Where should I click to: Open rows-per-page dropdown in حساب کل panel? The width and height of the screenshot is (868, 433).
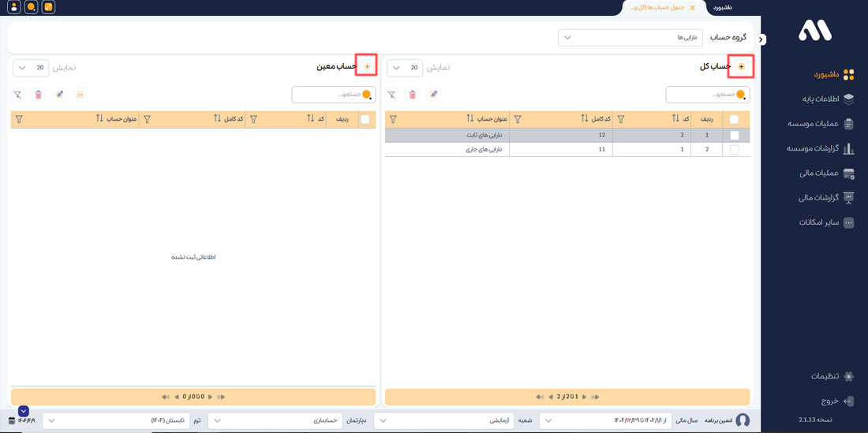click(405, 68)
